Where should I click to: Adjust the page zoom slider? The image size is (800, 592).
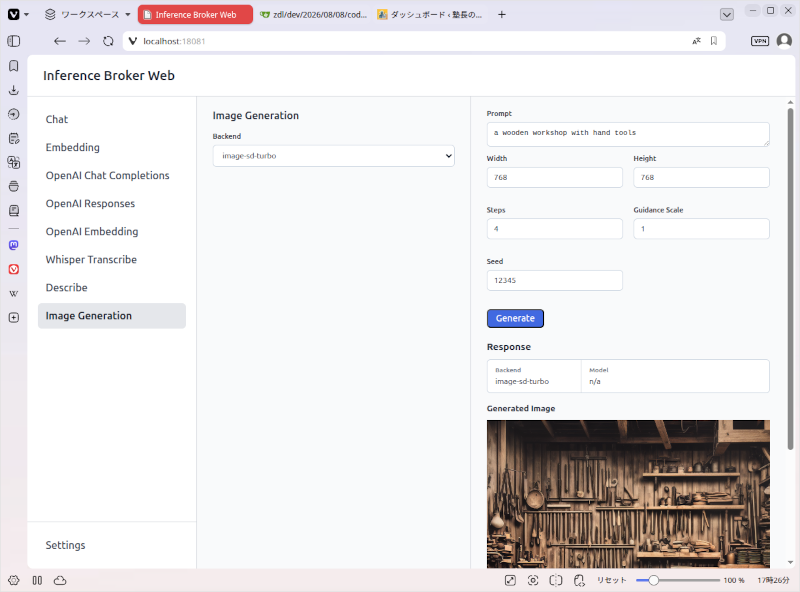(x=678, y=580)
